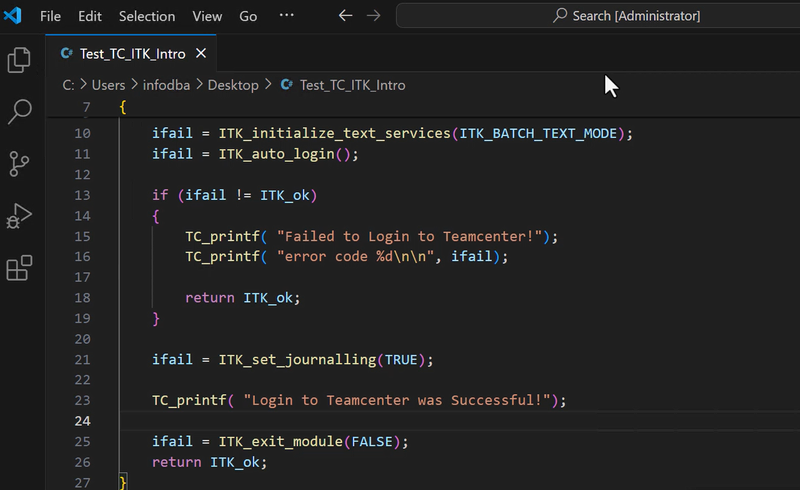
Task: Expand the hidden menus ellipsis
Action: tap(286, 16)
